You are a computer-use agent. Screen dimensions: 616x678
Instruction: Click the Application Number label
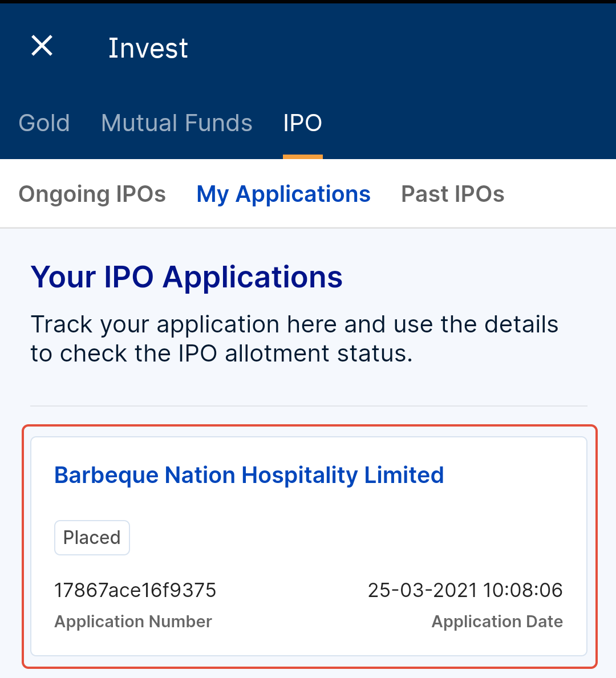coord(133,621)
